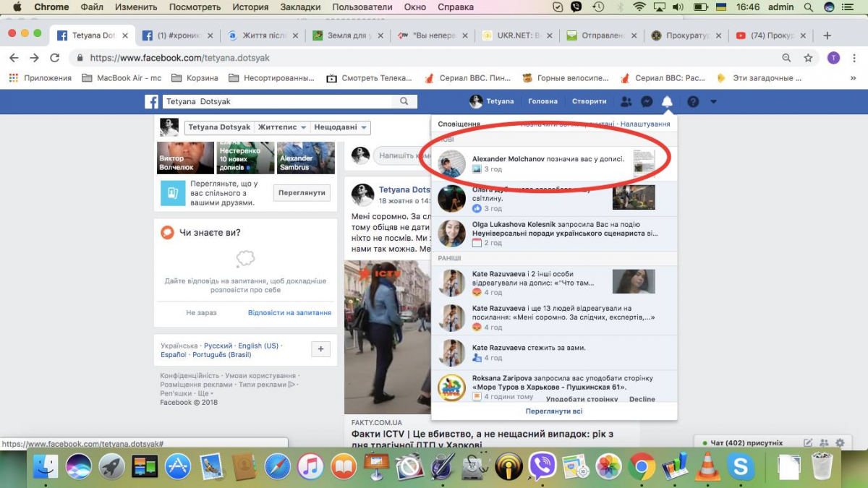Expand the Facebook account menu arrow

coord(713,102)
